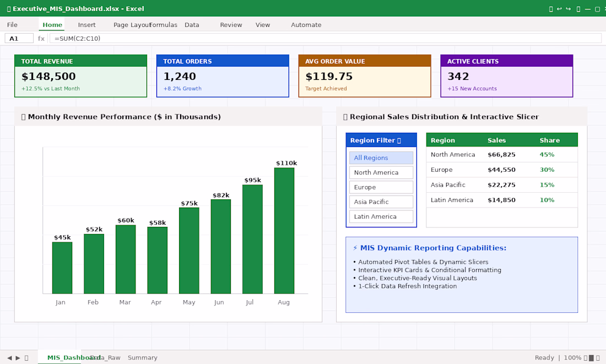Click the 100% zoom level in status bar
Screen dimensions: 606x364
click(572, 358)
